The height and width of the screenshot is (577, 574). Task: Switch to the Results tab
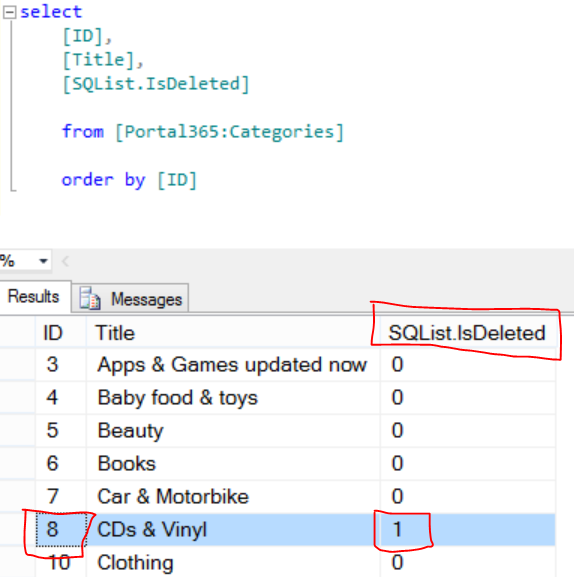tap(34, 297)
